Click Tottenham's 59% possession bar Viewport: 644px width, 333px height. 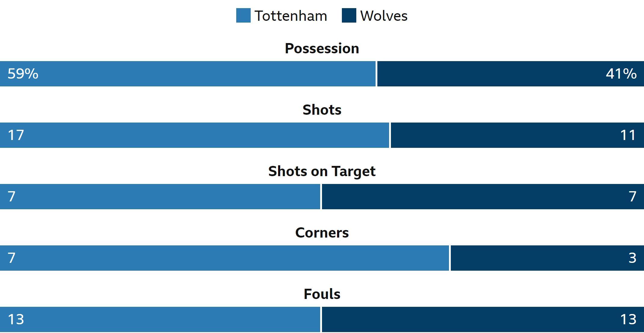click(188, 74)
